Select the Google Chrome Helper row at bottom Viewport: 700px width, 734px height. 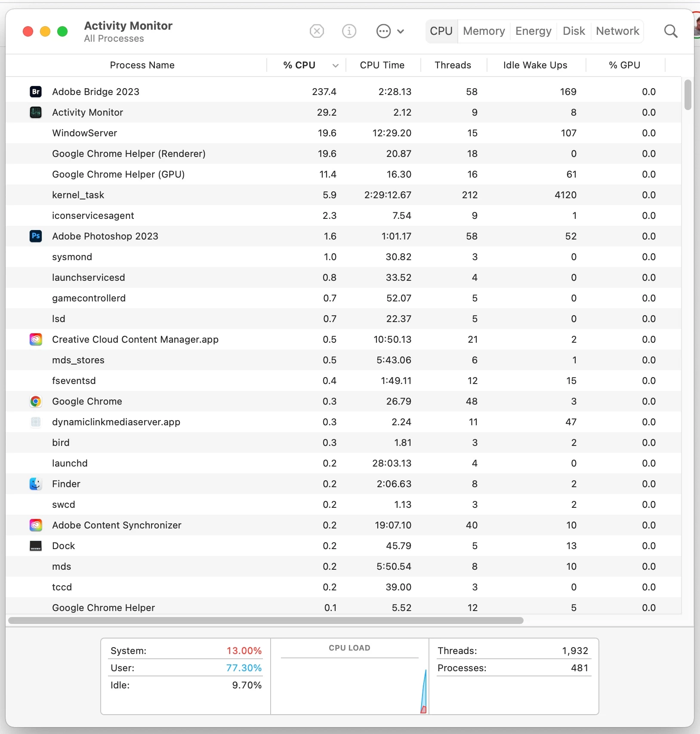point(343,606)
